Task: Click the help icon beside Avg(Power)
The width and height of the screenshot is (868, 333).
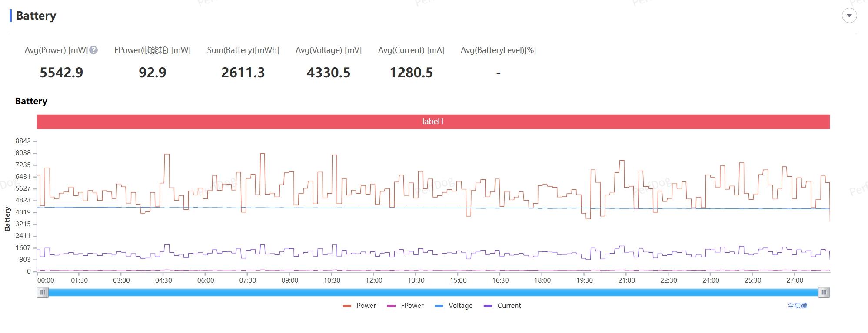Action: point(93,50)
